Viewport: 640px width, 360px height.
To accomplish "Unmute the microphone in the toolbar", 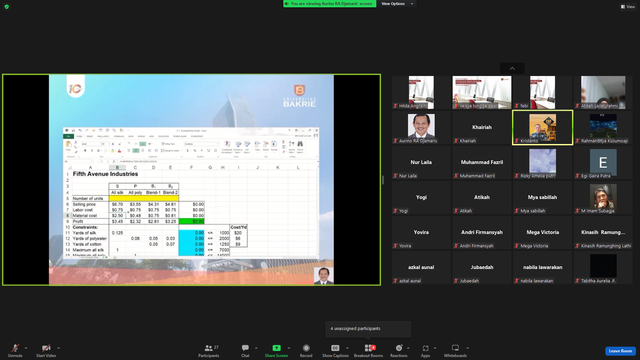I will (15, 350).
